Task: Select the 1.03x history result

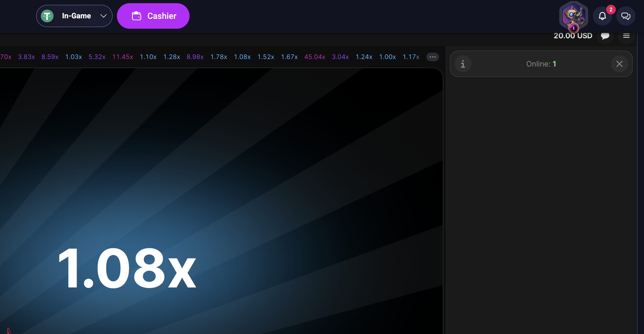Action: point(73,57)
